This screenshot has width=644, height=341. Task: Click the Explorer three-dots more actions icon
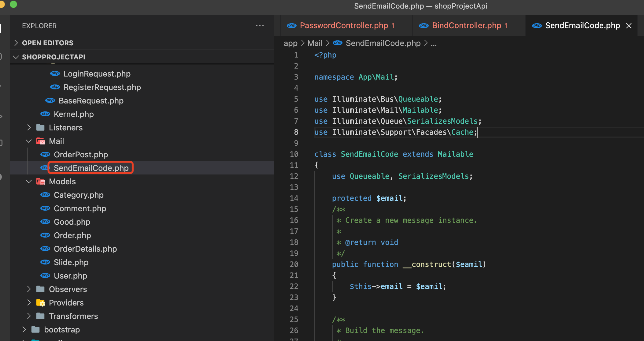(260, 26)
